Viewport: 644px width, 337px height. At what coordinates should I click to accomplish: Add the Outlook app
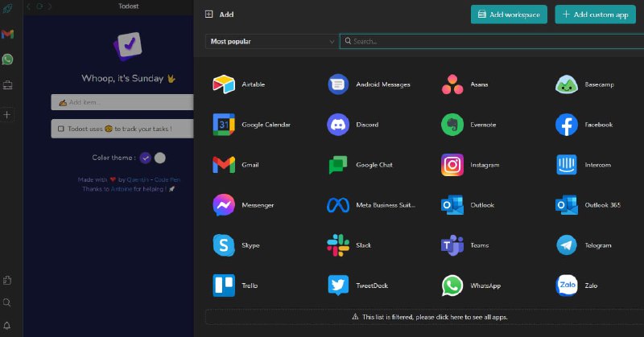point(452,205)
